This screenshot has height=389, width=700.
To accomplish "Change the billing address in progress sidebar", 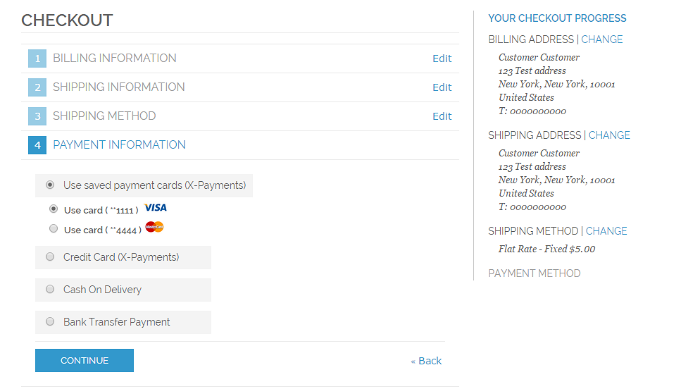I will (602, 39).
